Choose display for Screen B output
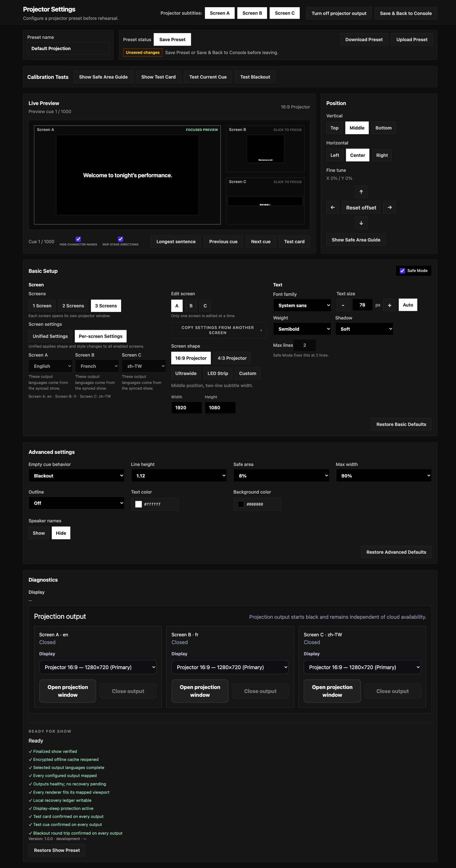456x868 pixels. 230,667
